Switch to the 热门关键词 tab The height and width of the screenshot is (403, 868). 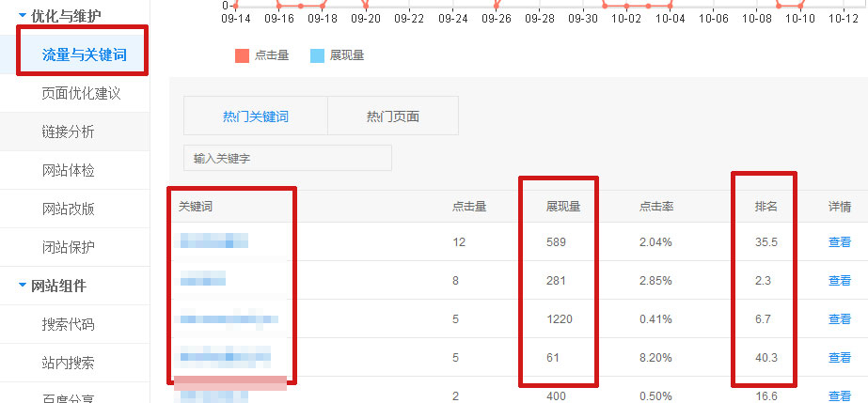click(x=256, y=116)
